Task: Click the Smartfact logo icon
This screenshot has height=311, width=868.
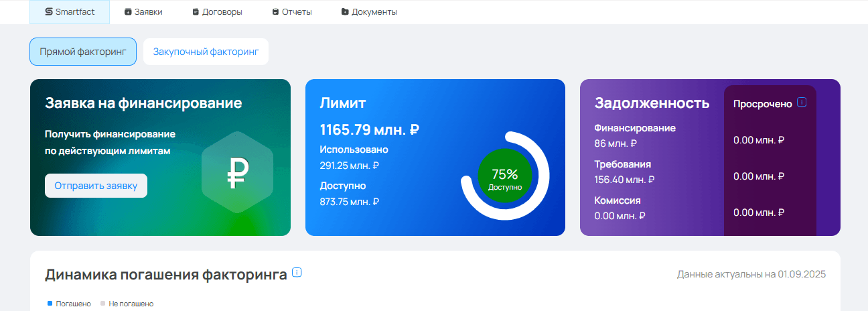Action: [x=49, y=12]
